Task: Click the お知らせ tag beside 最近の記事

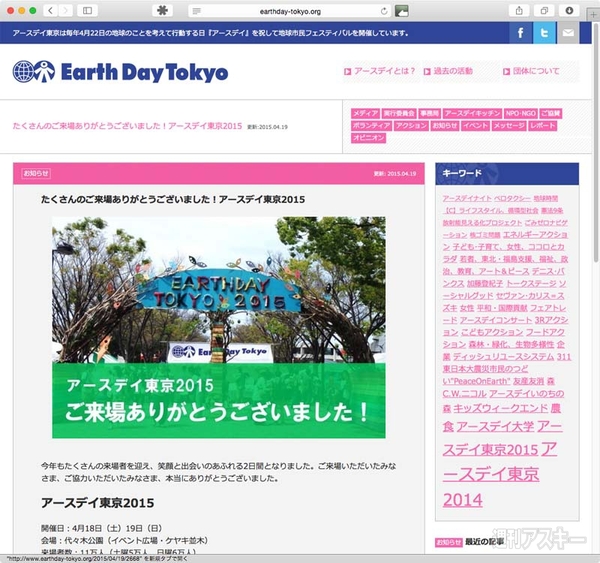Action: [449, 542]
